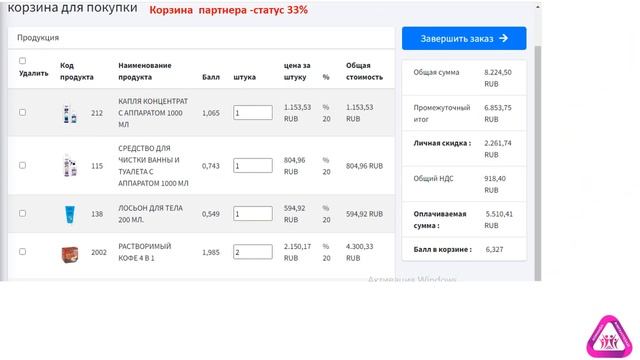This screenshot has height=360, width=640.
Task: Click product name КАПЛЯ КОНЦЕНТРАТ С АППАРАТОМ
Action: (153, 113)
